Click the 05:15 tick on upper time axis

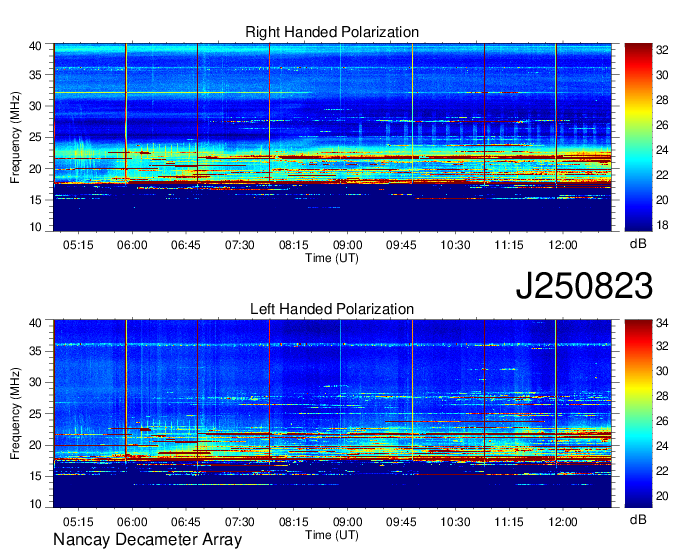(78, 245)
